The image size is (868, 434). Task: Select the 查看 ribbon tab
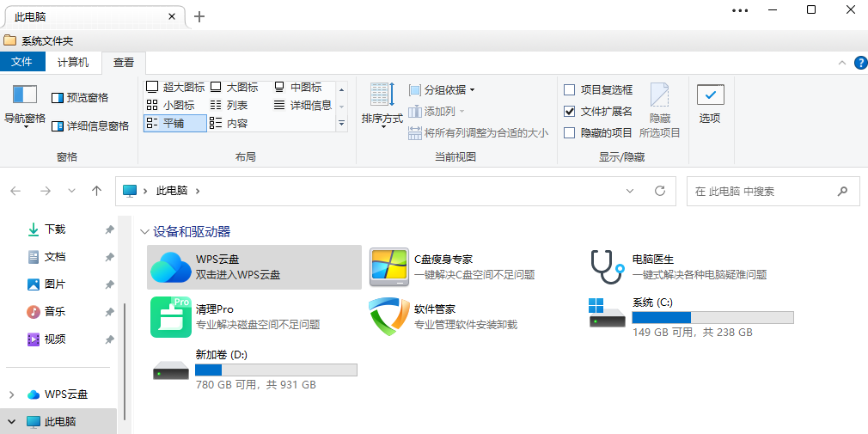click(124, 63)
